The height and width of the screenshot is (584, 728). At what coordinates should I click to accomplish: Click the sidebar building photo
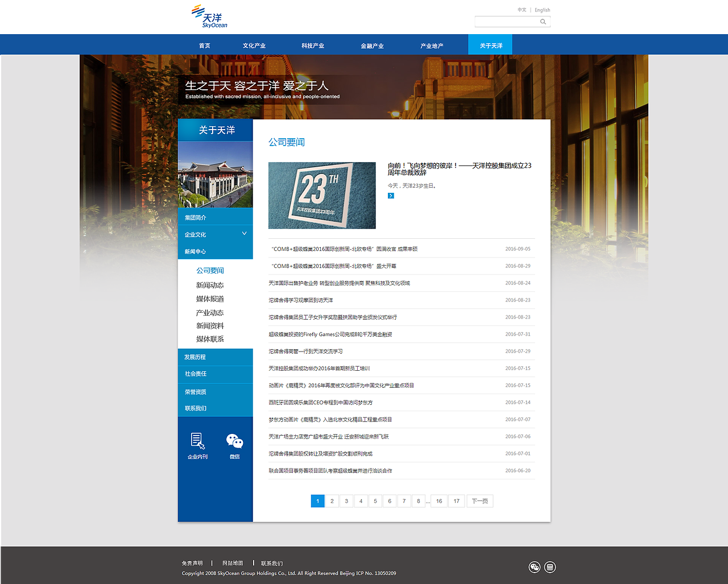click(216, 175)
